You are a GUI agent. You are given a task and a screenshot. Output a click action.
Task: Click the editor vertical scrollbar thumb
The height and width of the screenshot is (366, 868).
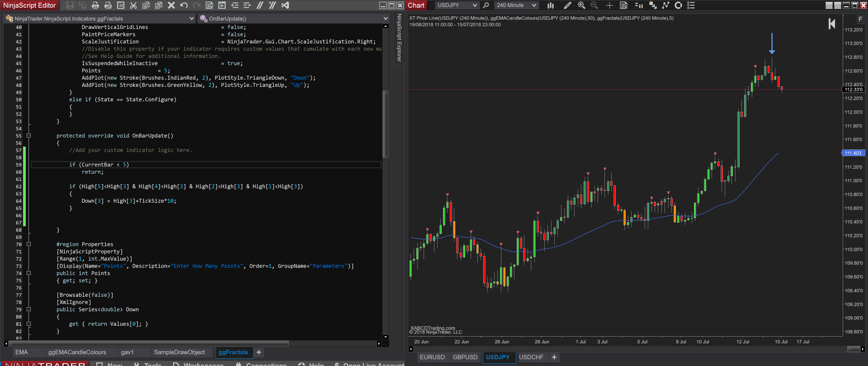386,124
